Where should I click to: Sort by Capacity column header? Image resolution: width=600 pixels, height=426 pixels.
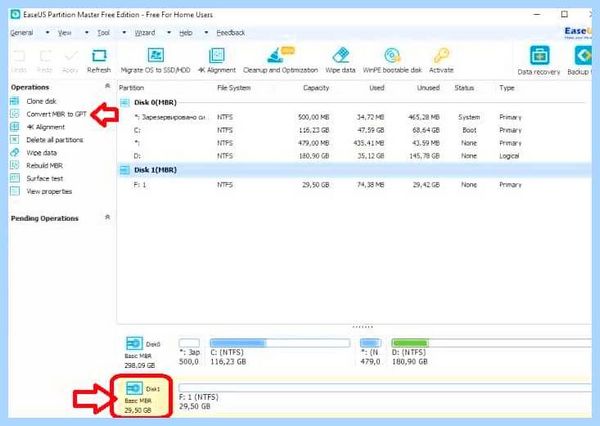click(x=316, y=88)
